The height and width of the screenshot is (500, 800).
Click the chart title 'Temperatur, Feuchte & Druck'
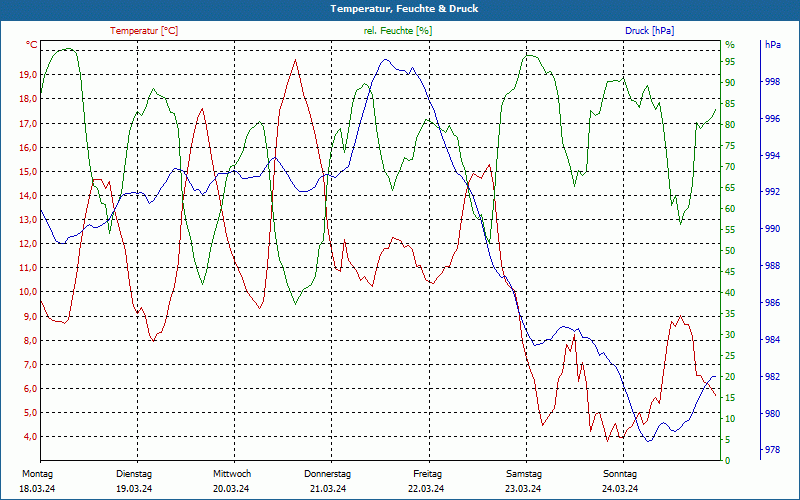[404, 9]
